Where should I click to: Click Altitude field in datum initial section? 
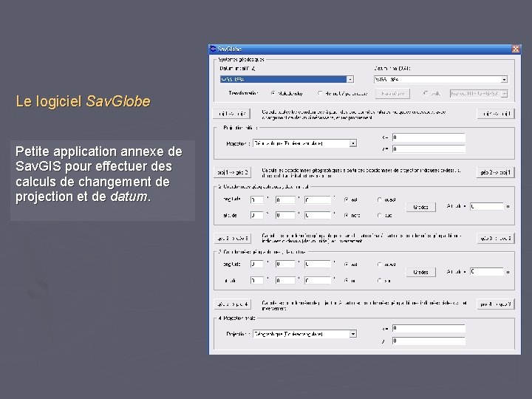pyautogui.click(x=487, y=206)
